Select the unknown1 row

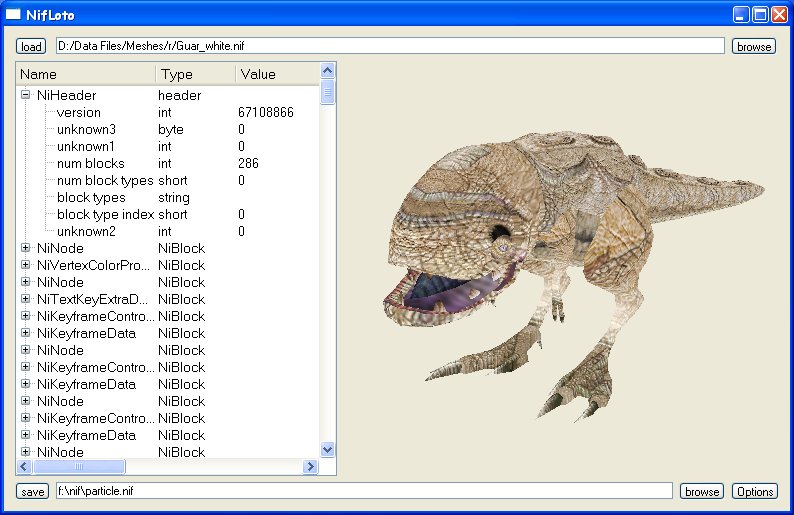(168, 146)
